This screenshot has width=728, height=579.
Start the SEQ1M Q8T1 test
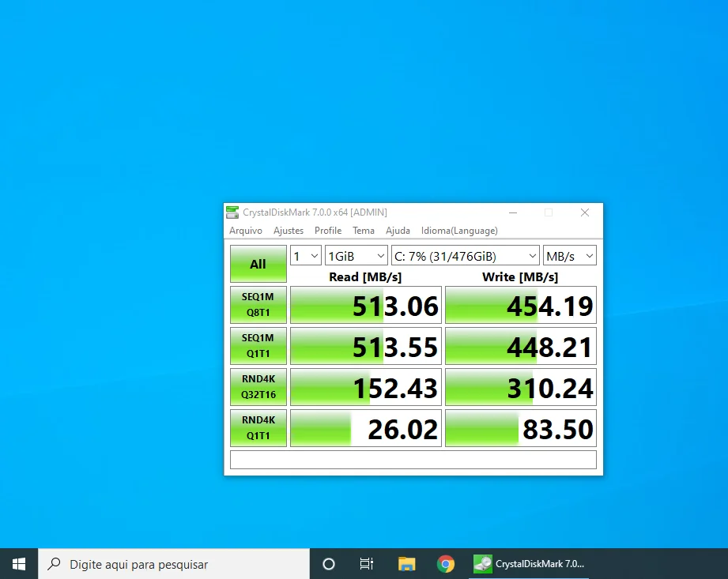(258, 305)
